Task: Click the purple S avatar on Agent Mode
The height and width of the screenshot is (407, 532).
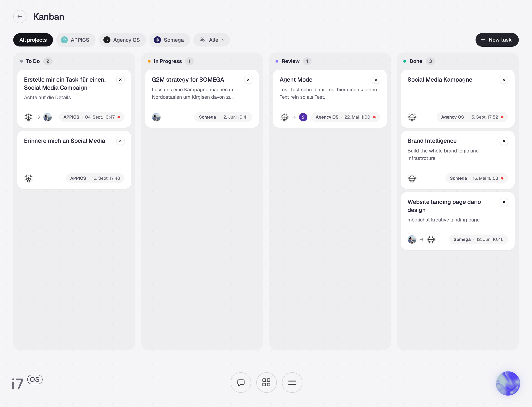Action: (303, 117)
